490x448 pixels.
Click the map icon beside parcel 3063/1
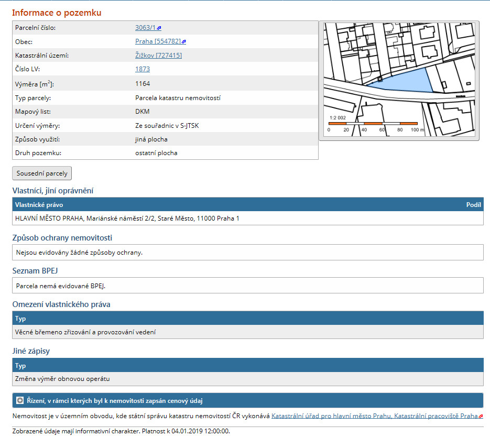coord(159,28)
